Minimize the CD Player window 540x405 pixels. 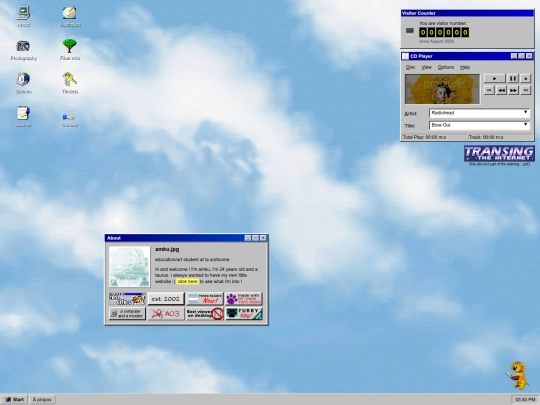pyautogui.click(x=514, y=56)
